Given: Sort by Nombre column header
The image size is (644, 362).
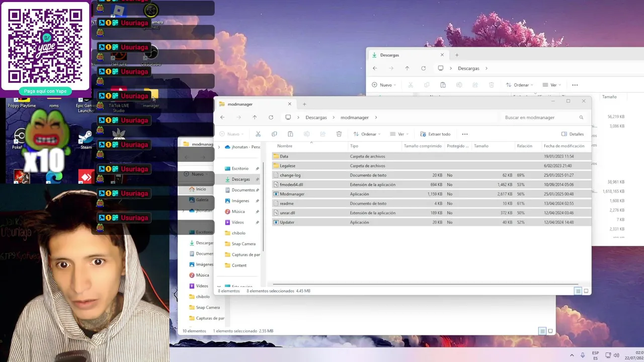Looking at the screenshot, I should [x=285, y=146].
